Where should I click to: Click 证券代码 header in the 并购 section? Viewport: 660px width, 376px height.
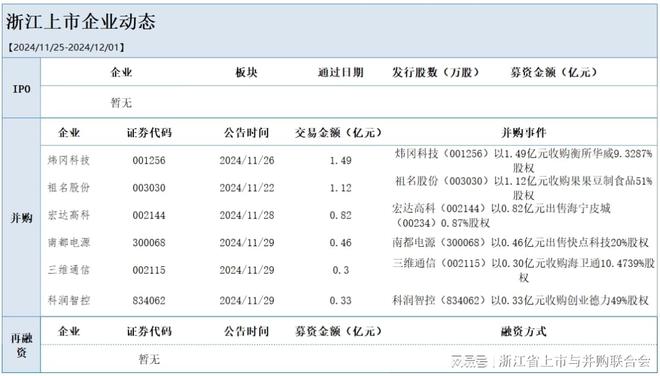[x=149, y=133]
